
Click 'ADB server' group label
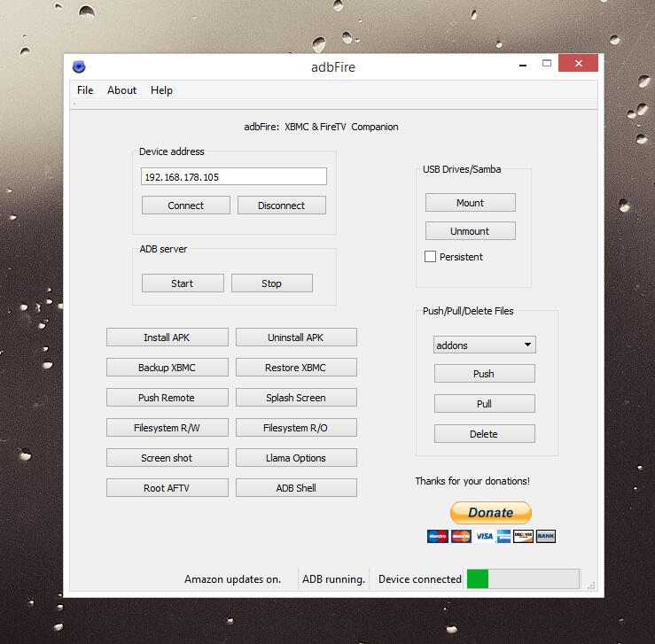(163, 249)
